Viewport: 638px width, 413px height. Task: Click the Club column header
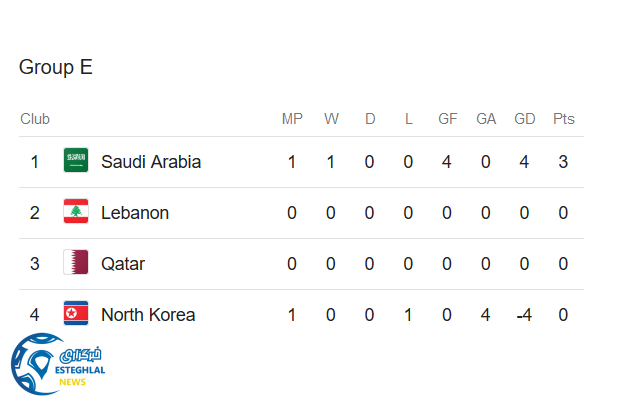(x=35, y=119)
